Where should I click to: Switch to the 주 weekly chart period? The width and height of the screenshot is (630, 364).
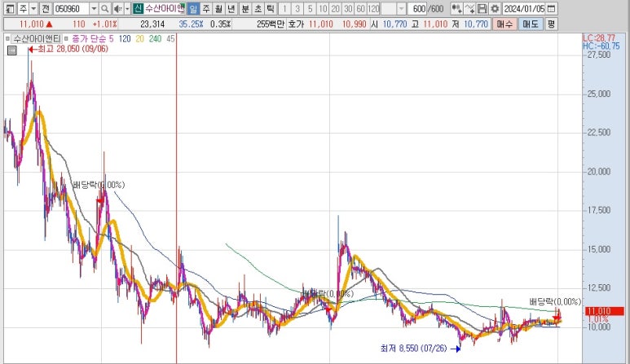[205, 8]
